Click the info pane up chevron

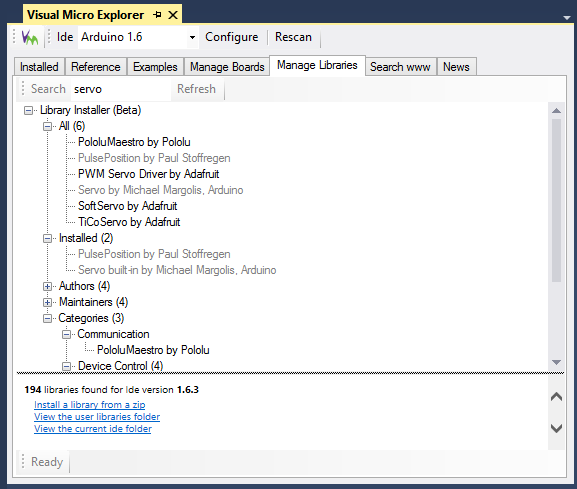556,397
